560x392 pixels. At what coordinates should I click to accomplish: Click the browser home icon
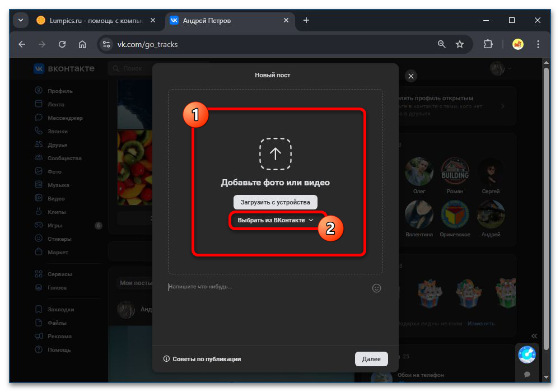[82, 44]
